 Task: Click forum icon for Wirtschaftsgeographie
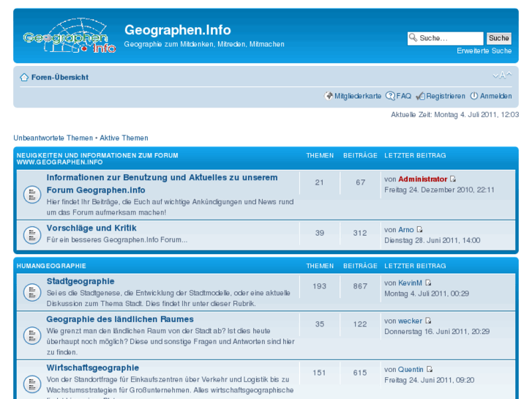(32, 384)
